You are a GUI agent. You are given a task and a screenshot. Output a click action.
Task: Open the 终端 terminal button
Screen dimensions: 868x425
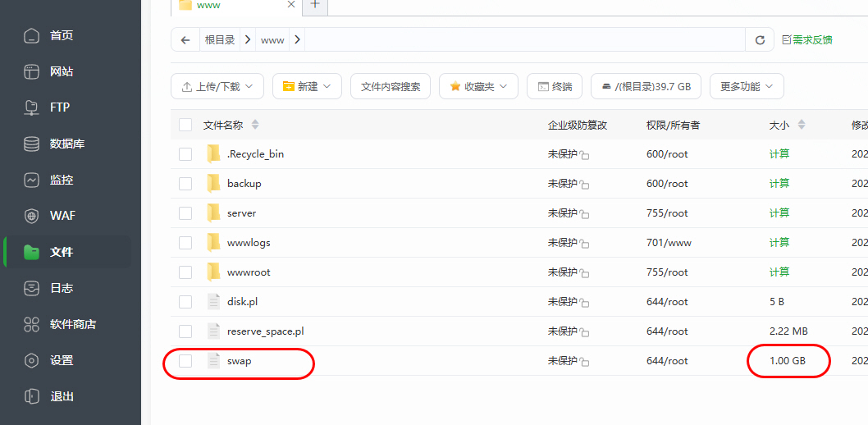click(x=555, y=86)
